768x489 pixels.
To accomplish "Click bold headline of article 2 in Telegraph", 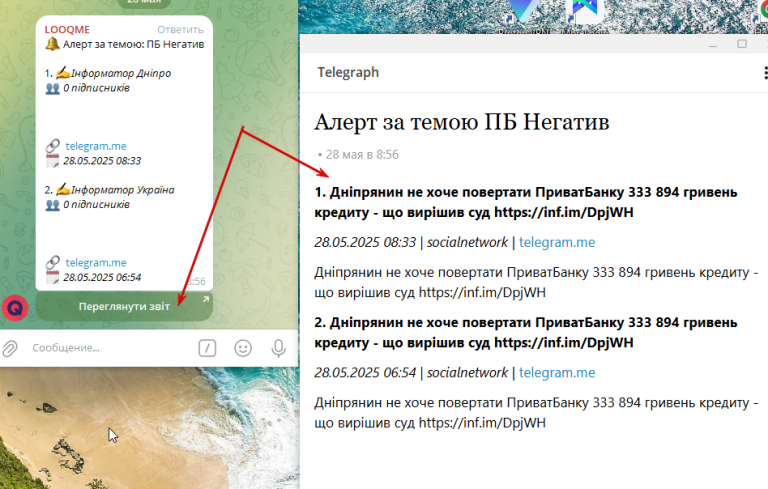I will 526,333.
